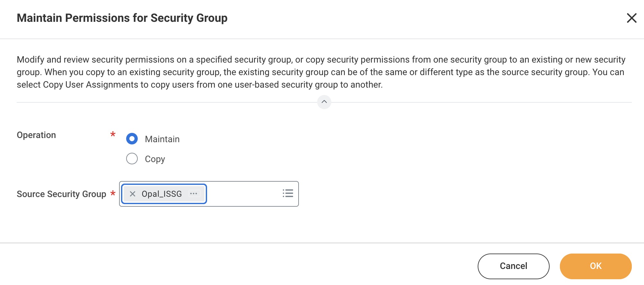Click the "Copy" option label text
The image size is (644, 285).
pos(155,159)
